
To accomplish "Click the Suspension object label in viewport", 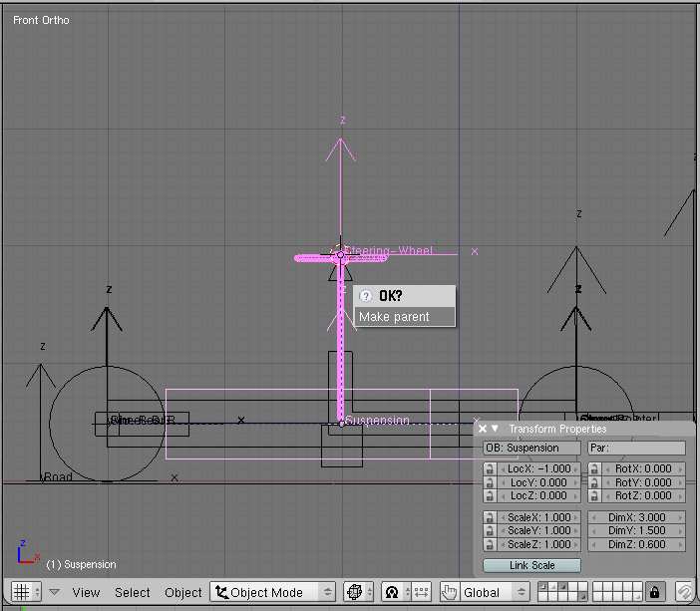I will pyautogui.click(x=377, y=420).
